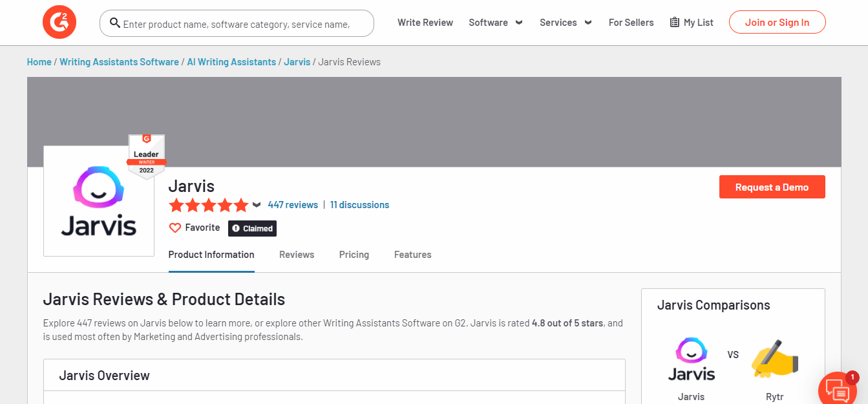Viewport: 868px width, 404px height.
Task: Click Jarvis logo in Comparisons panel
Action: (x=691, y=359)
